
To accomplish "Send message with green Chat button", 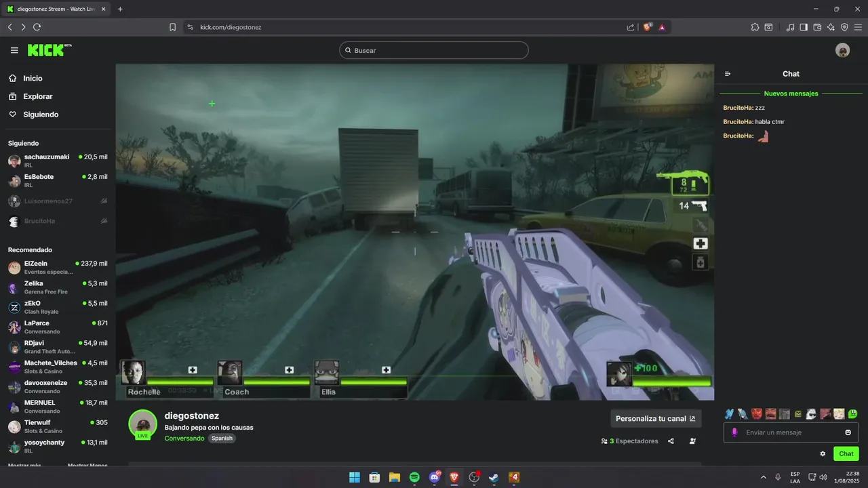I will pos(846,453).
